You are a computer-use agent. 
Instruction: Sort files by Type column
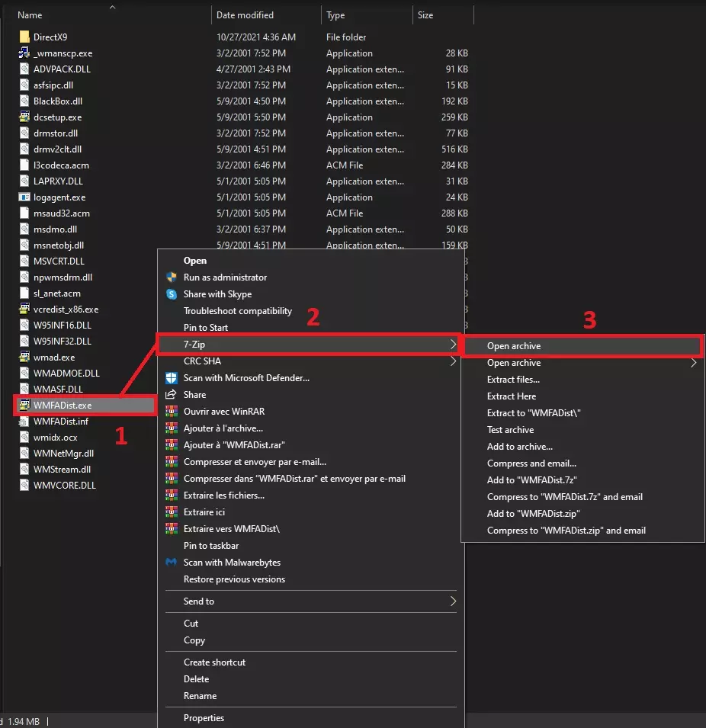tap(335, 14)
